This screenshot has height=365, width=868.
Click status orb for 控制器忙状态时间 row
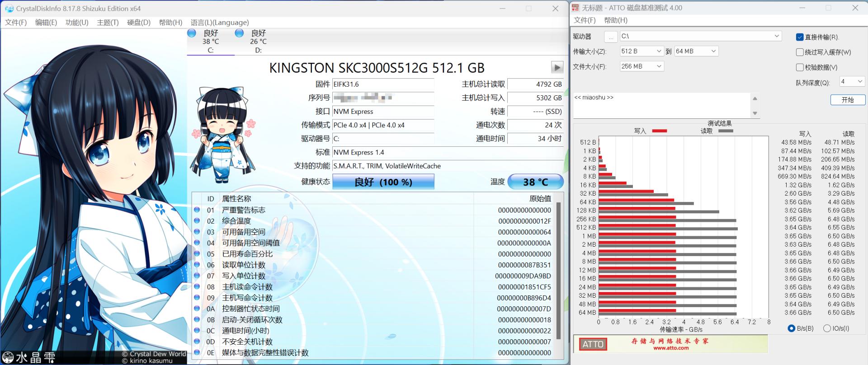point(197,309)
